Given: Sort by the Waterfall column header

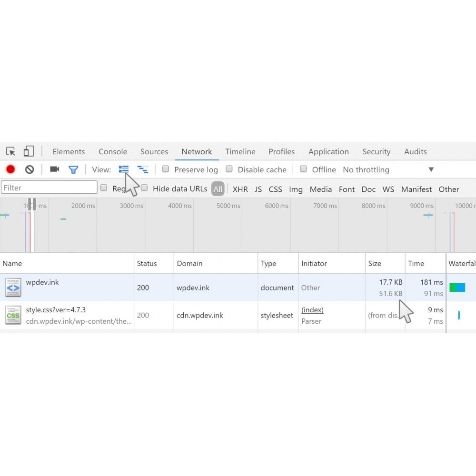Looking at the screenshot, I should coord(461,263).
